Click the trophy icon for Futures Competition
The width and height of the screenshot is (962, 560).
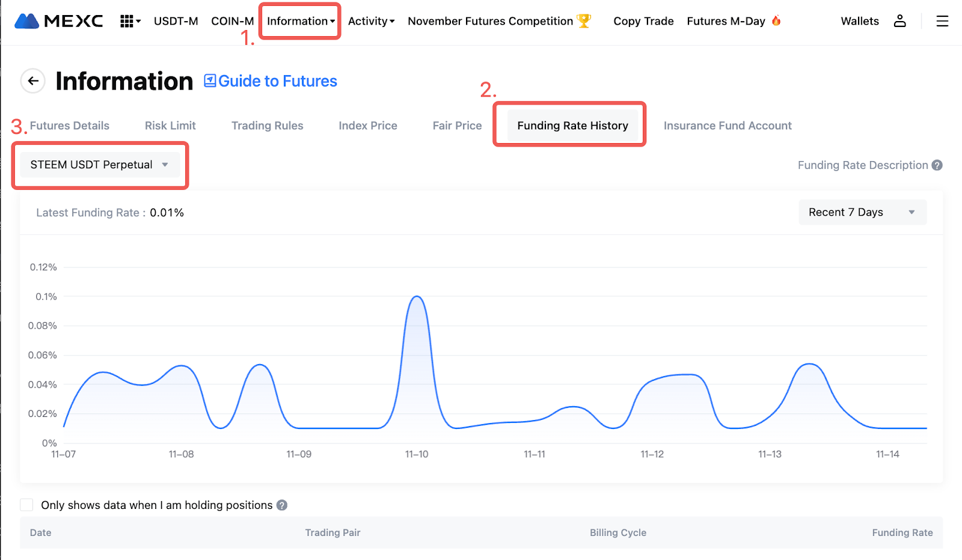click(x=584, y=21)
